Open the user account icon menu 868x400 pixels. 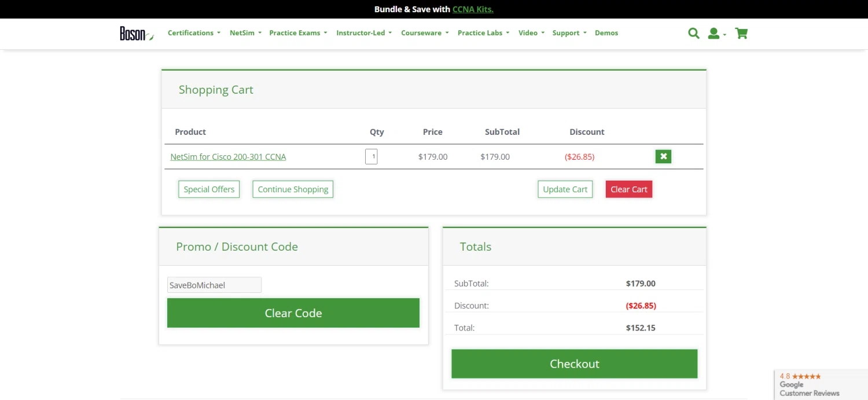pos(715,34)
